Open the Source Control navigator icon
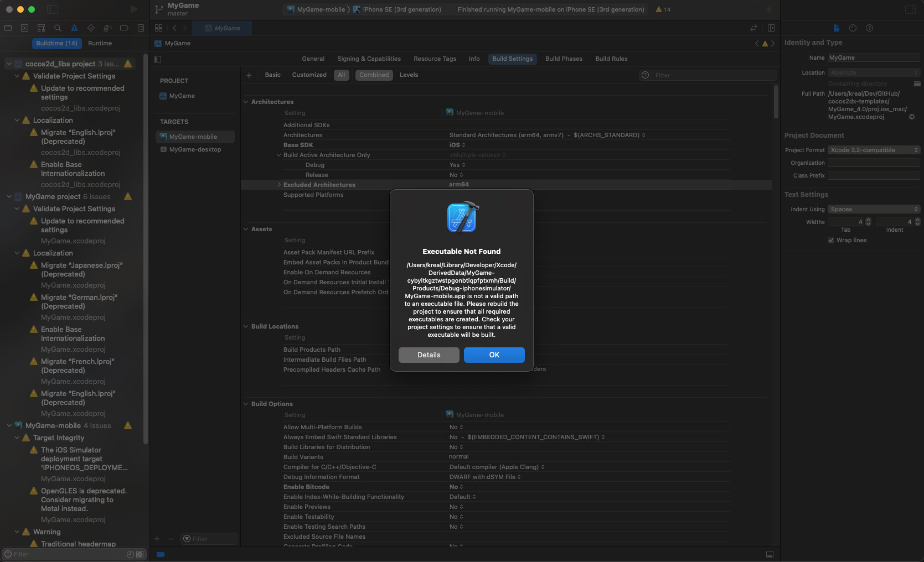Viewport: 924px width, 562px height. pos(24,28)
